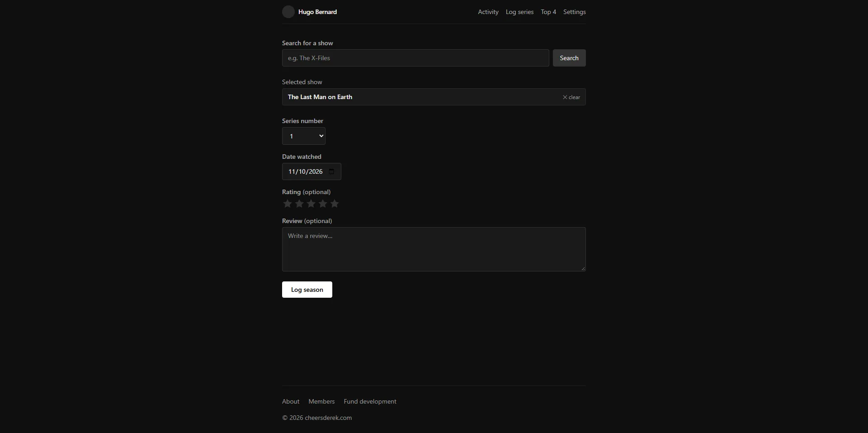This screenshot has width=868, height=433.
Task: Set rating to four stars
Action: (322, 204)
